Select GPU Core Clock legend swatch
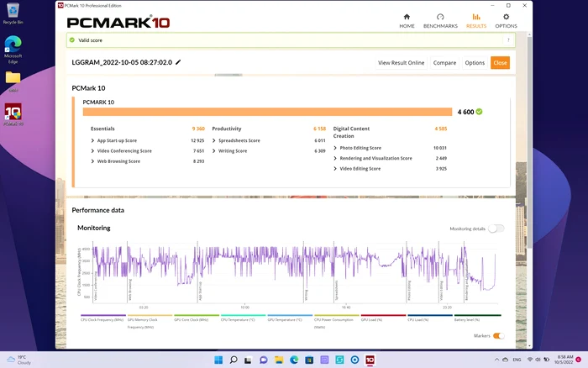Screen dimensions: 588x368 [x=197, y=315]
